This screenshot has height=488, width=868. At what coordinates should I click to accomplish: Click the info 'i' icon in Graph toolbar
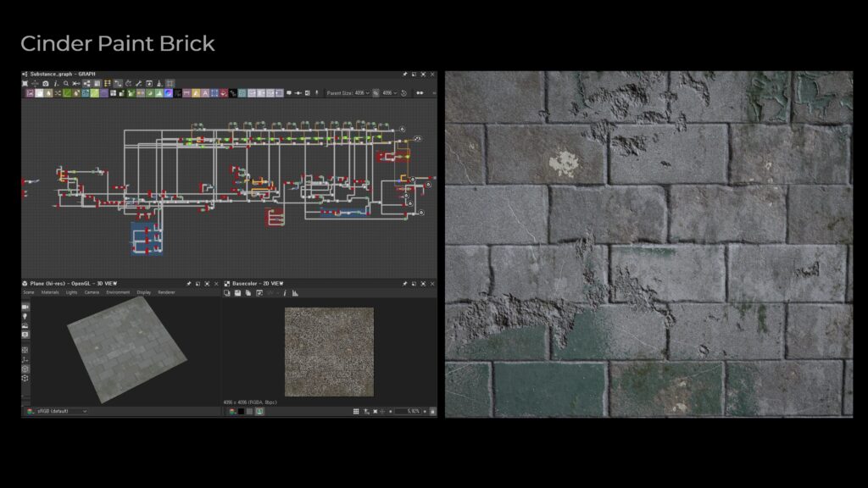click(x=56, y=84)
